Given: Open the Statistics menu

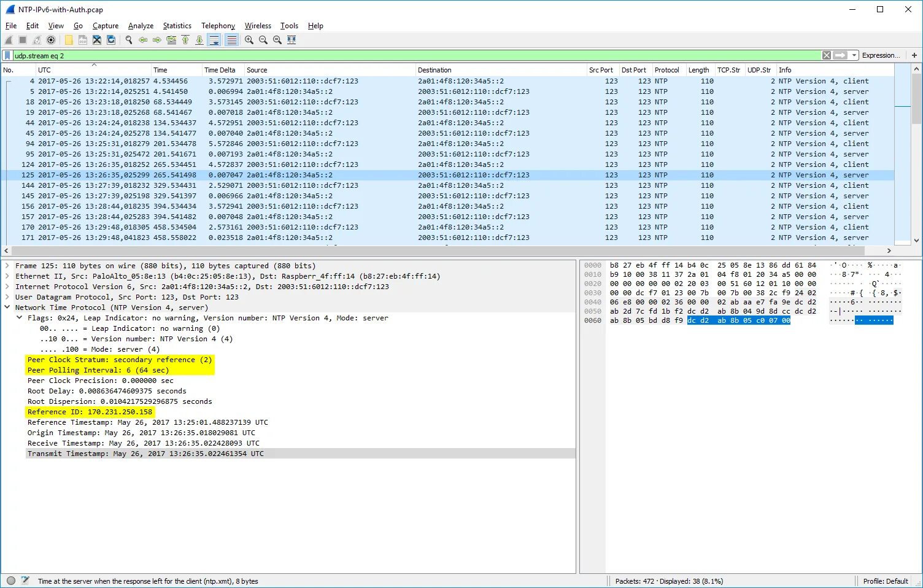Looking at the screenshot, I should [x=177, y=26].
